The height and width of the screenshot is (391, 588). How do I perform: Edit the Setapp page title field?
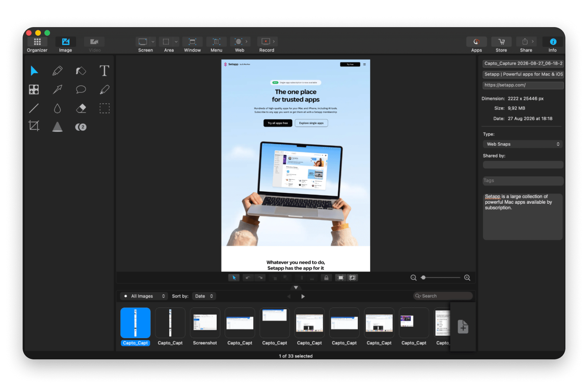point(523,74)
